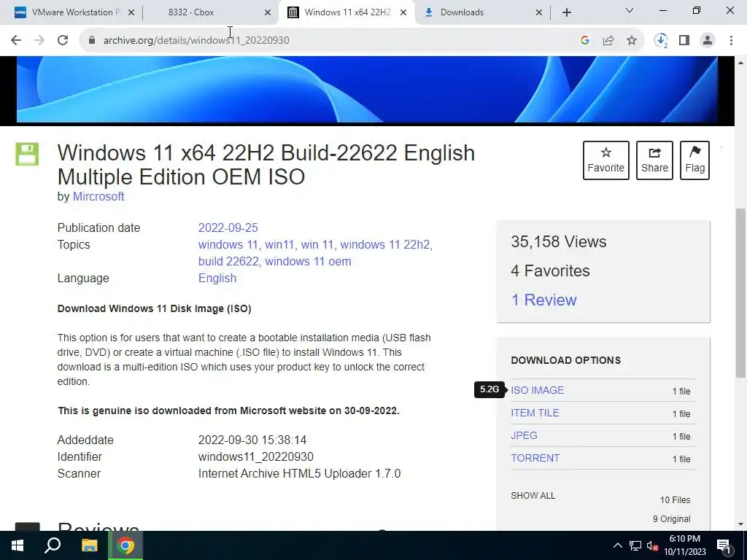
Task: Click the browser forward arrow
Action: click(x=39, y=41)
